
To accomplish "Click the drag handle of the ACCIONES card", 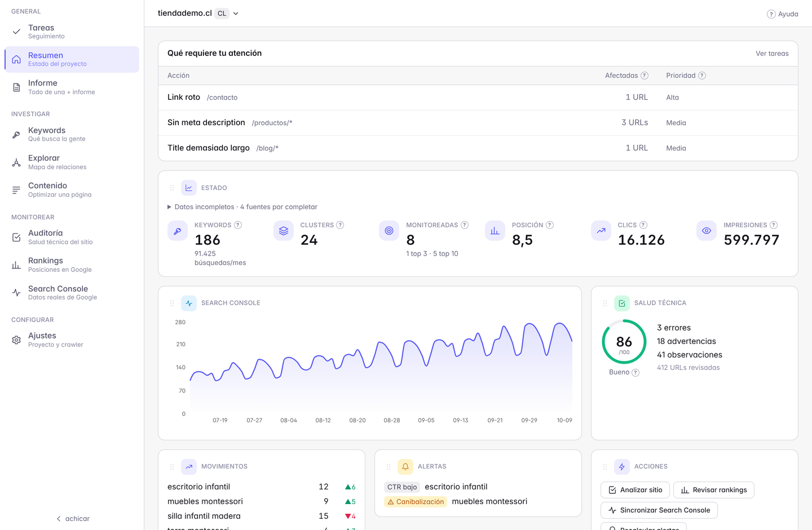I will pos(605,467).
